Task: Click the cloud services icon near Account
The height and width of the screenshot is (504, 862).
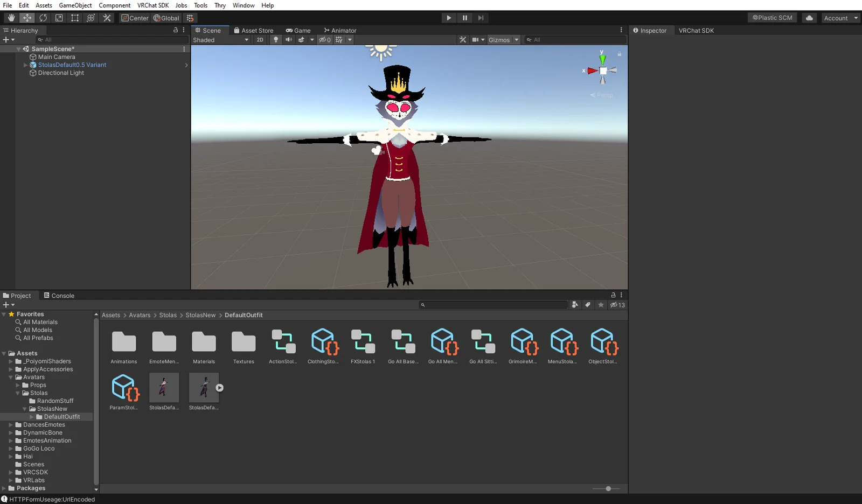Action: pos(808,18)
